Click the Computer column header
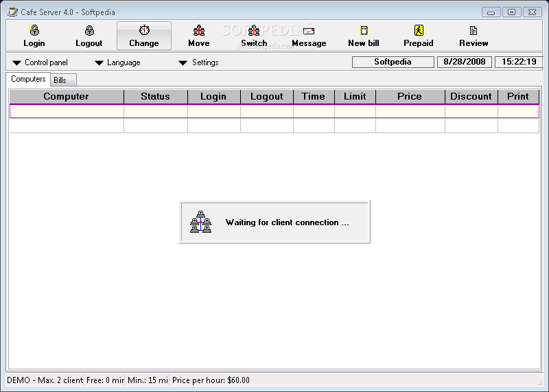Viewport: 549px width, 392px height. click(x=66, y=97)
